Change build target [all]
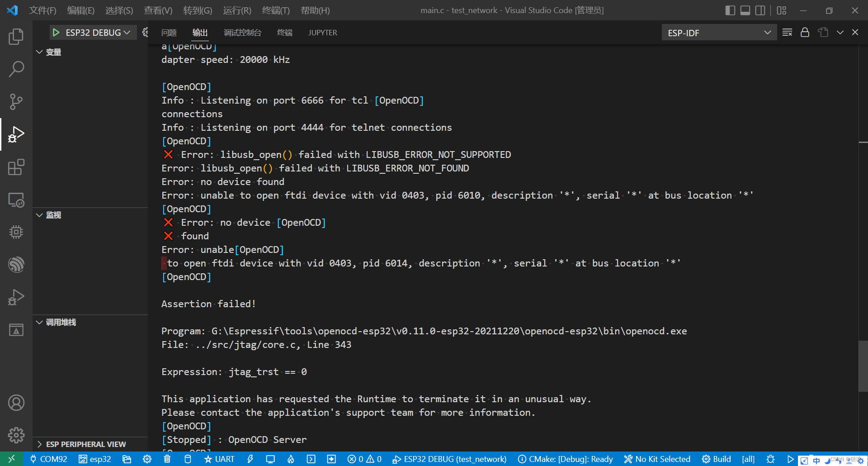 coord(748,459)
